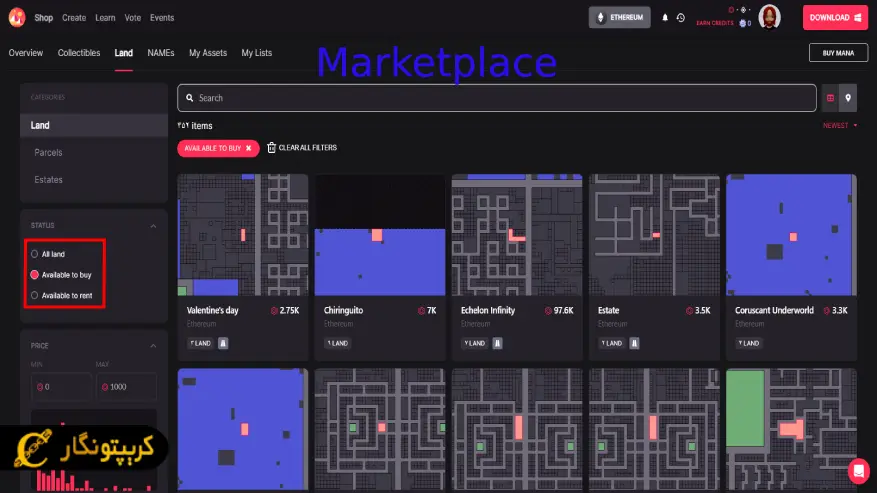Click the Buy Mana button
Viewport: 877px width, 493px height.
pos(838,53)
